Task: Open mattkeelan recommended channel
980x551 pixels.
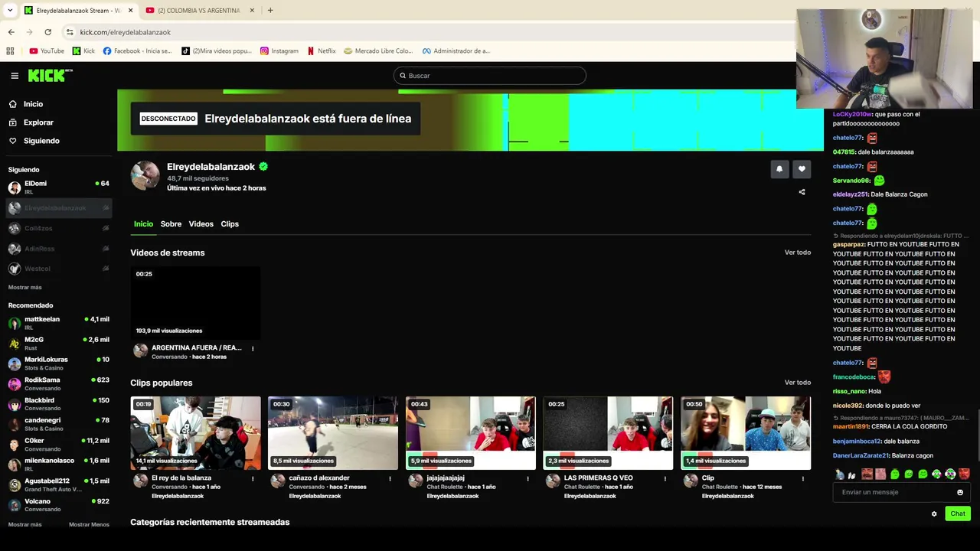Action: 58,323
